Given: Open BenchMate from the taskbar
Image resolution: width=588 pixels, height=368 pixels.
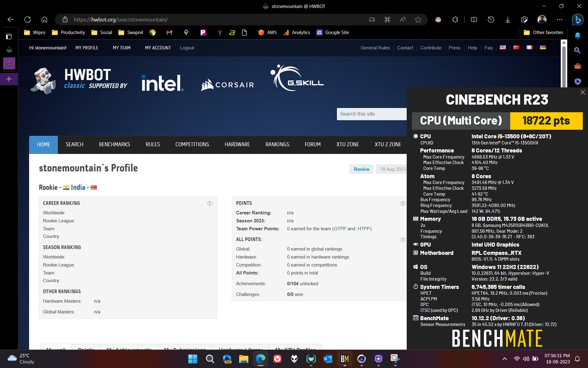Looking at the screenshot, I should pos(345,358).
